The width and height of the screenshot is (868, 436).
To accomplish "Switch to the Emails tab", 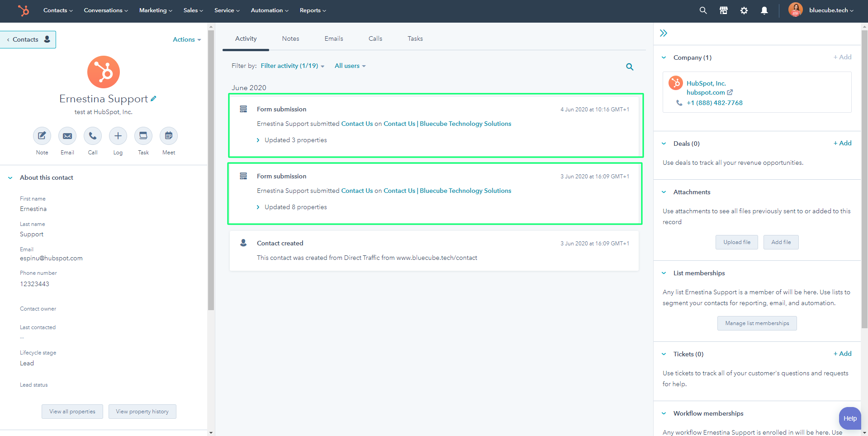I will [x=334, y=39].
